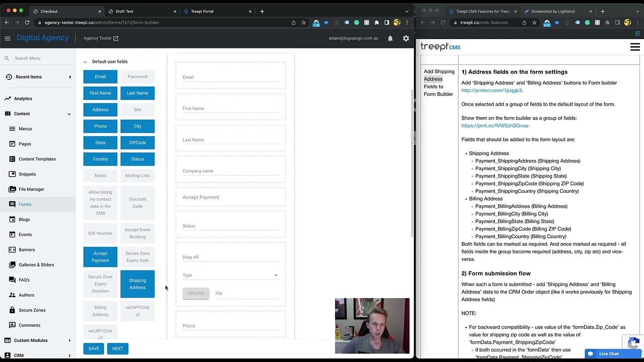Open the settings gear icon in header
The image size is (644, 362).
click(x=406, y=38)
